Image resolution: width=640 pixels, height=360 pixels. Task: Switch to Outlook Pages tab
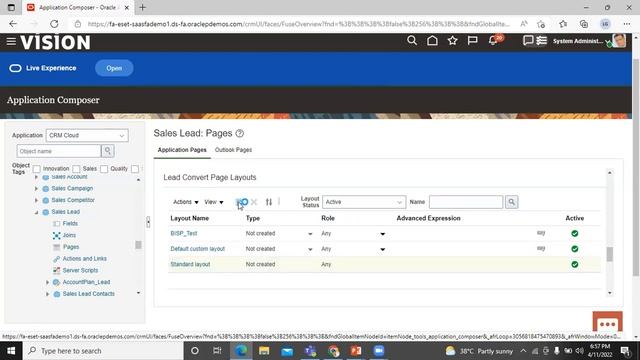[x=233, y=150]
